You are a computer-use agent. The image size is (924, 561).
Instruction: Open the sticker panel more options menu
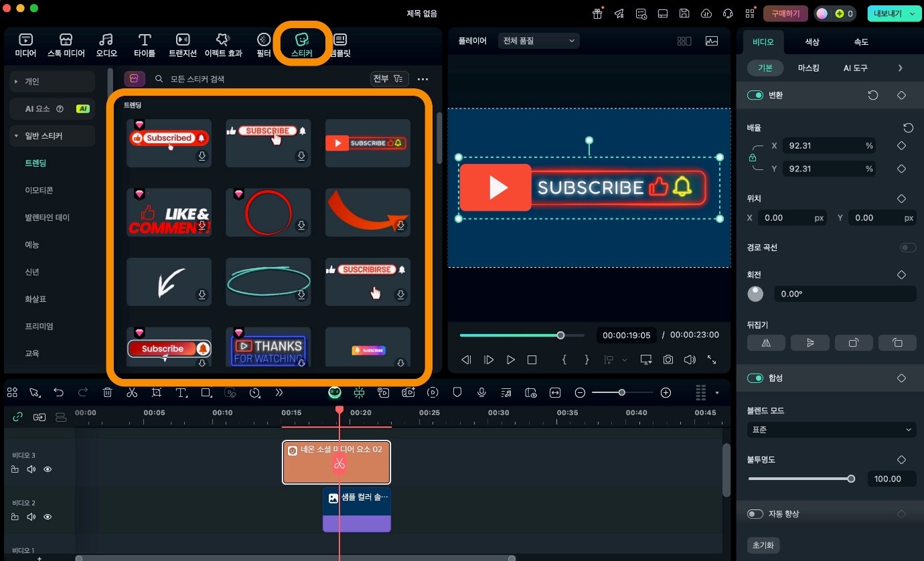pos(422,79)
